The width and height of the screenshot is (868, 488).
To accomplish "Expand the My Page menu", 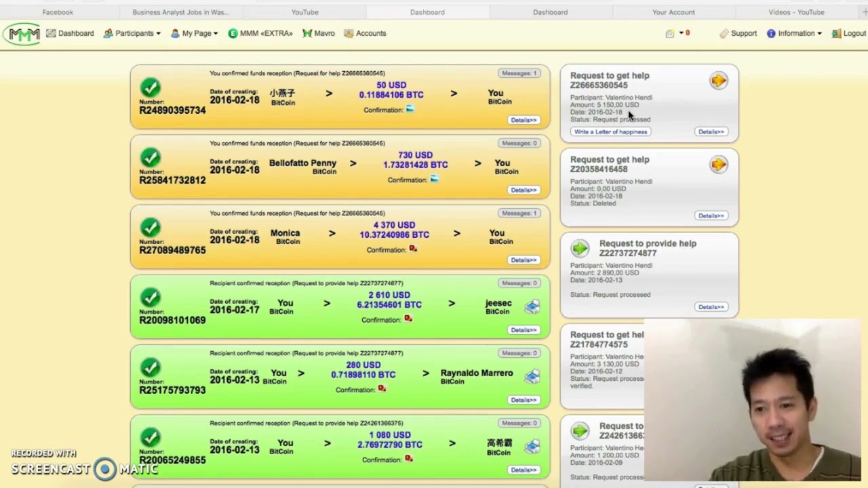I will [x=195, y=33].
